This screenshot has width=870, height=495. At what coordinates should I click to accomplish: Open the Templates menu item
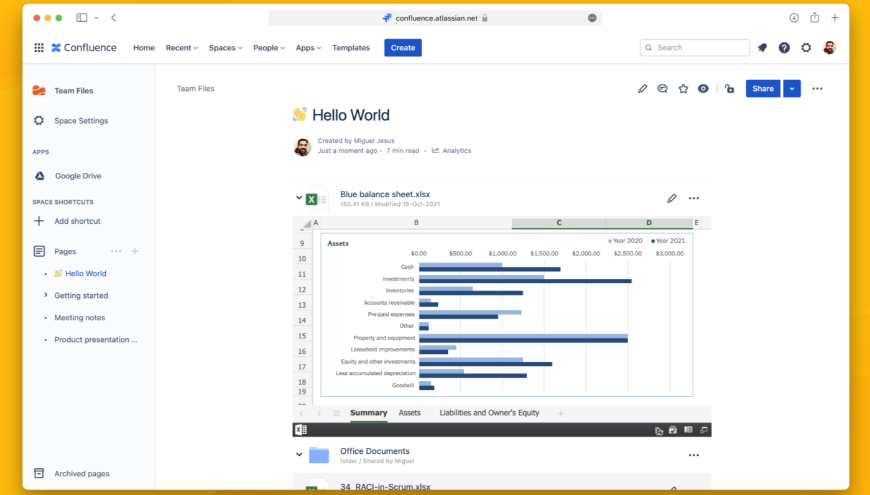351,48
